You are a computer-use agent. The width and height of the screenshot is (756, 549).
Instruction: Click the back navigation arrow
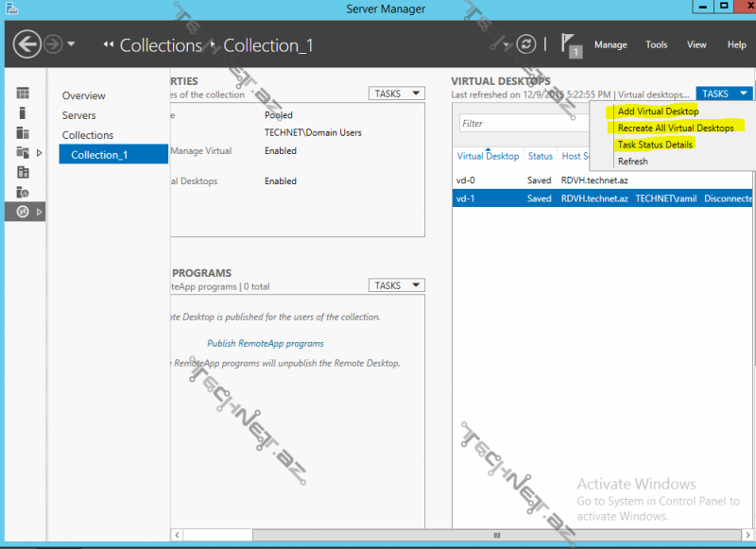tap(27, 44)
